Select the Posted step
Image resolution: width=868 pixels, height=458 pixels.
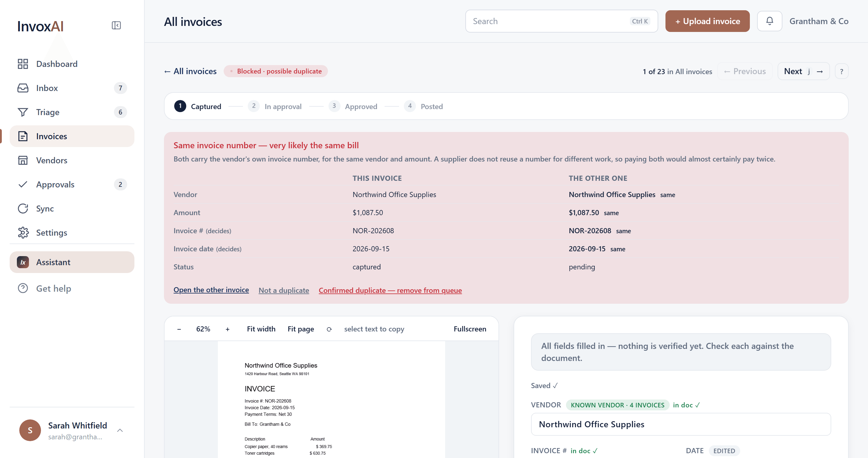point(423,106)
